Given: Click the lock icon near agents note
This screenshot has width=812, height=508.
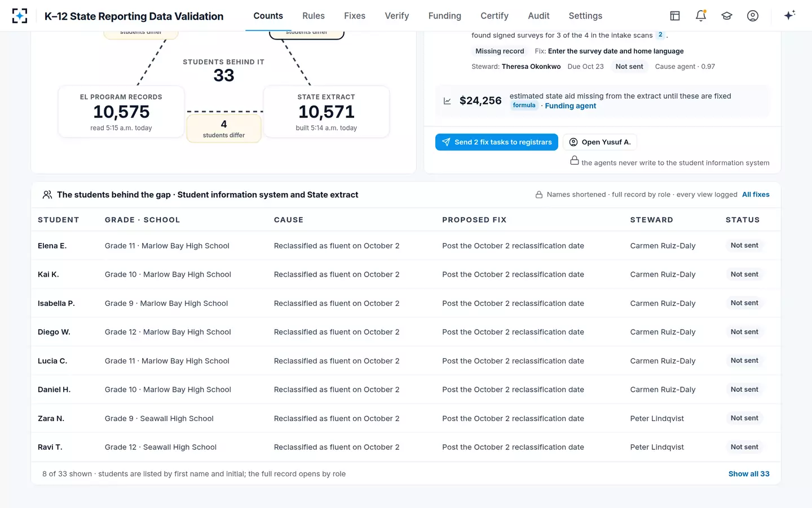Looking at the screenshot, I should tap(574, 161).
